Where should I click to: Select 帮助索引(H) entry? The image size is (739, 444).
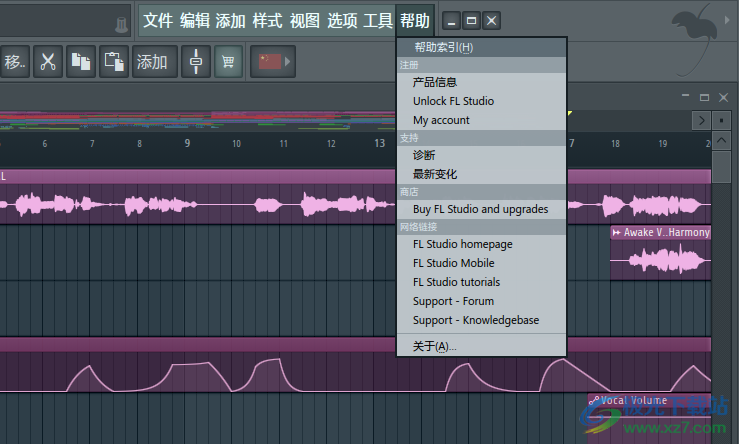(x=481, y=48)
